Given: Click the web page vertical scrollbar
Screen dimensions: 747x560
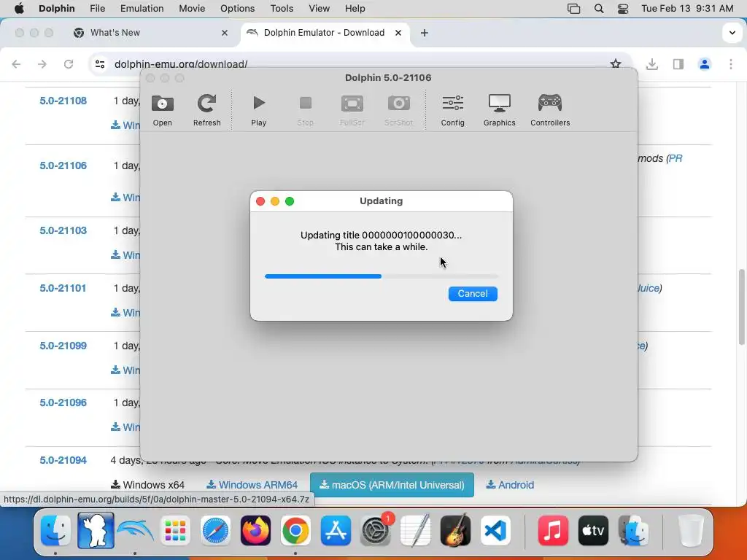Looking at the screenshot, I should coord(741,307).
